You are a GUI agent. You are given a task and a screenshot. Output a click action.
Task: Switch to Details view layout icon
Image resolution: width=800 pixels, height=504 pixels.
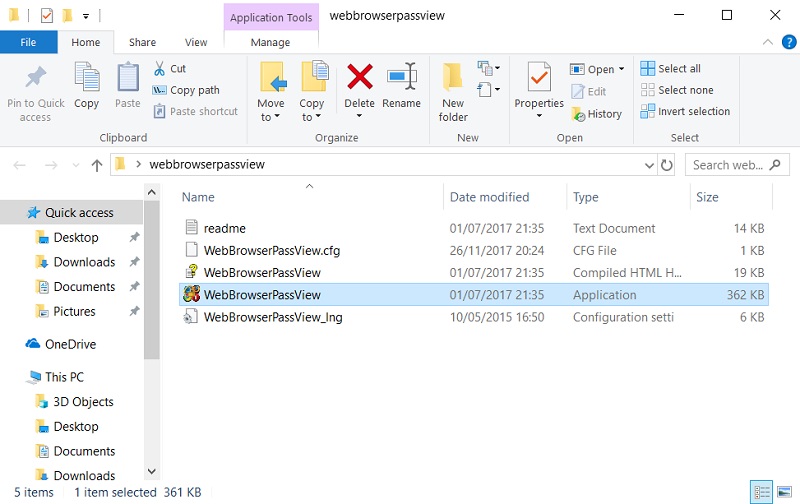click(x=761, y=492)
